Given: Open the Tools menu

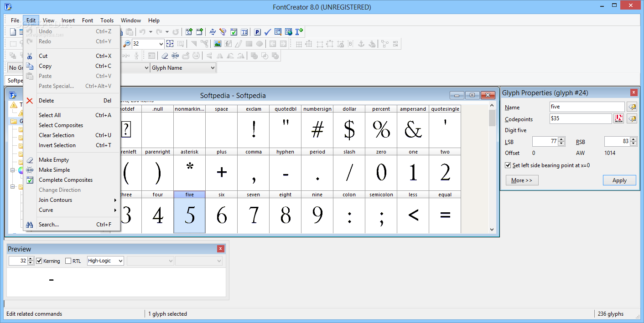Looking at the screenshot, I should pos(107,21).
